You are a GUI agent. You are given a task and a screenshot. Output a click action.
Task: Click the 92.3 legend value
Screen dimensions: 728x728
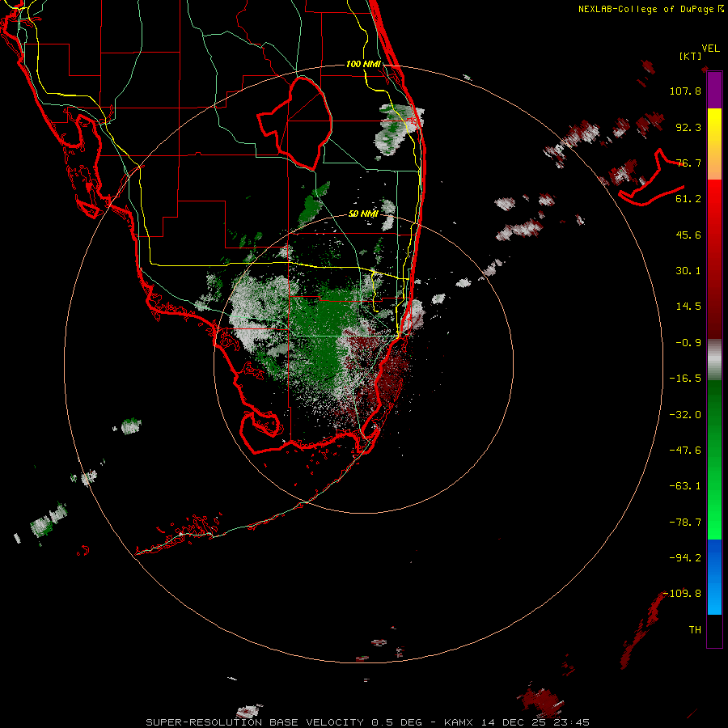coord(688,127)
